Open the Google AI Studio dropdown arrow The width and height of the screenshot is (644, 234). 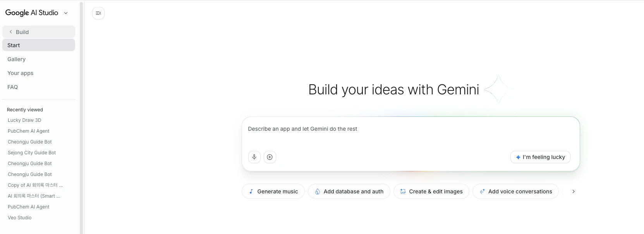[x=66, y=13]
